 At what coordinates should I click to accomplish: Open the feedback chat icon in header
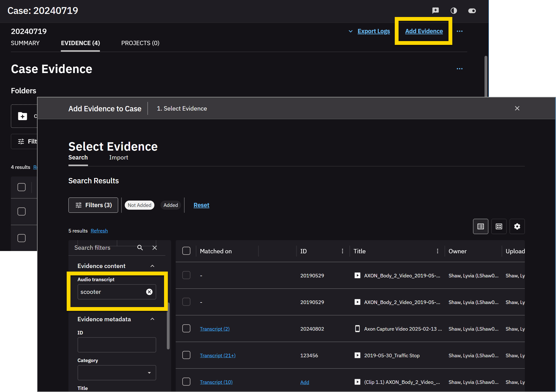coord(435,10)
